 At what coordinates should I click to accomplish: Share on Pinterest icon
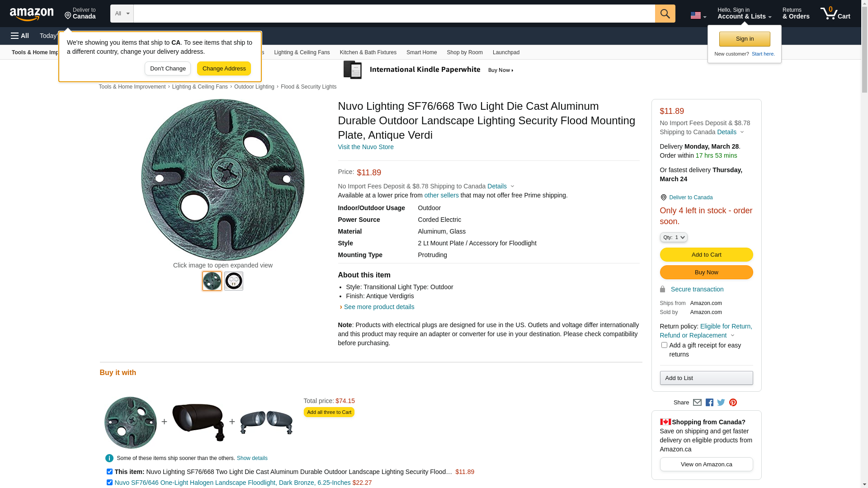[733, 403]
